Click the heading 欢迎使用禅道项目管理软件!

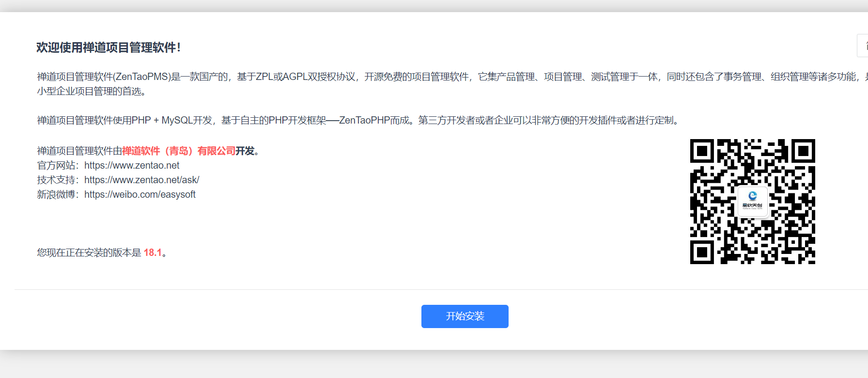[108, 47]
